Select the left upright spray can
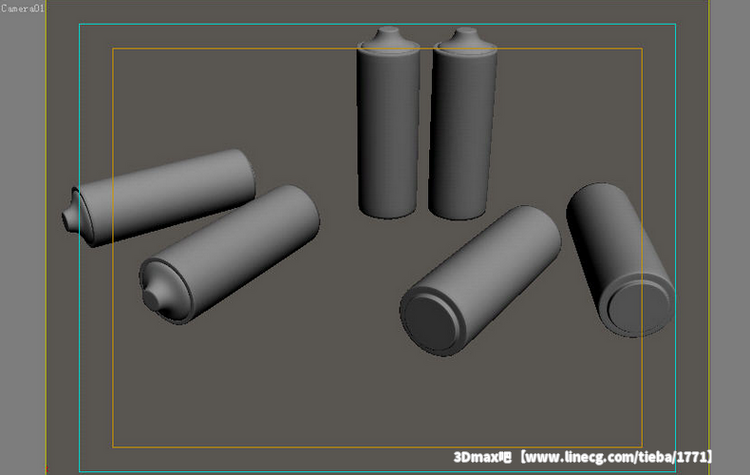750x475 pixels. point(388,122)
